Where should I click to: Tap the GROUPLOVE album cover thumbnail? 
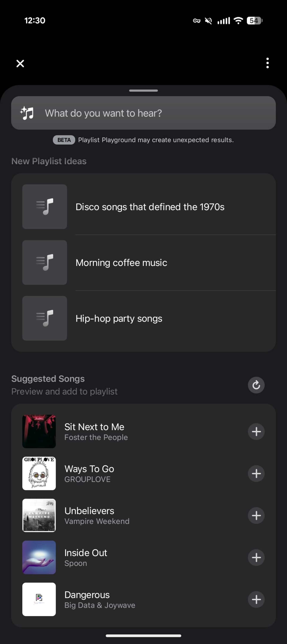(x=39, y=473)
